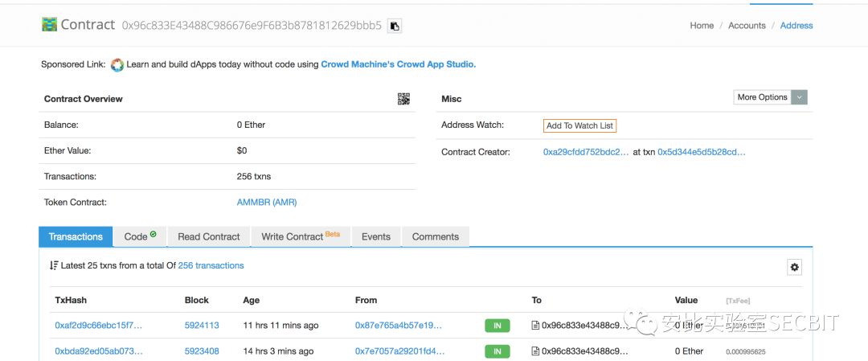
Task: Click the From column header
Action: point(366,300)
